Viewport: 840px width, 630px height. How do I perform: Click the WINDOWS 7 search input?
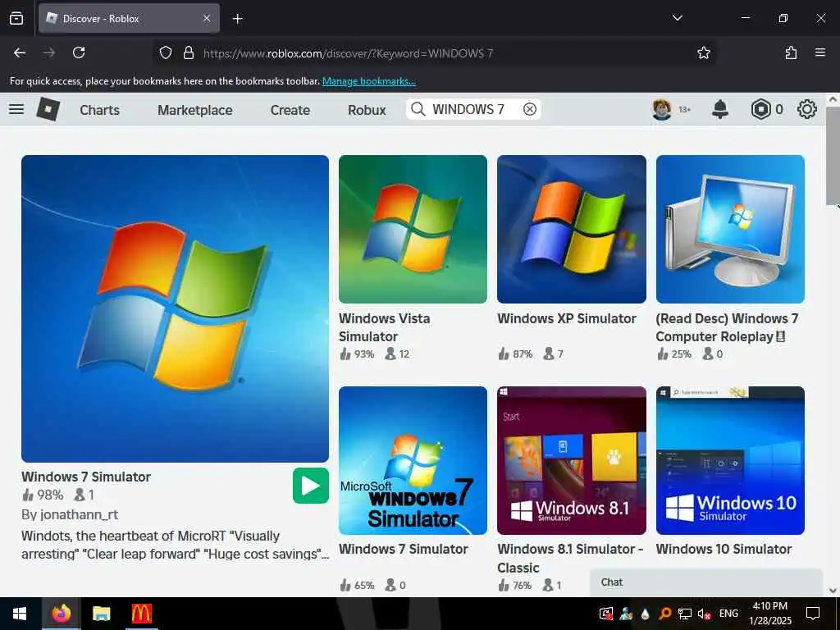pos(474,109)
